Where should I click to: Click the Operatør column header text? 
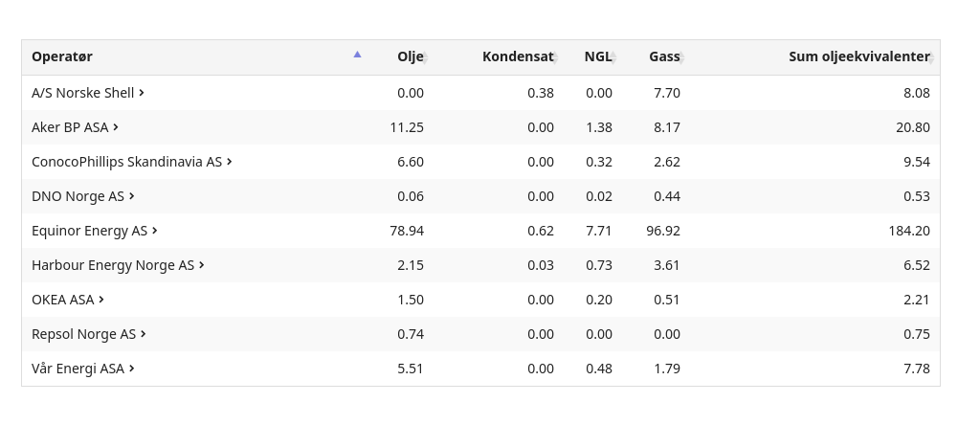click(62, 56)
